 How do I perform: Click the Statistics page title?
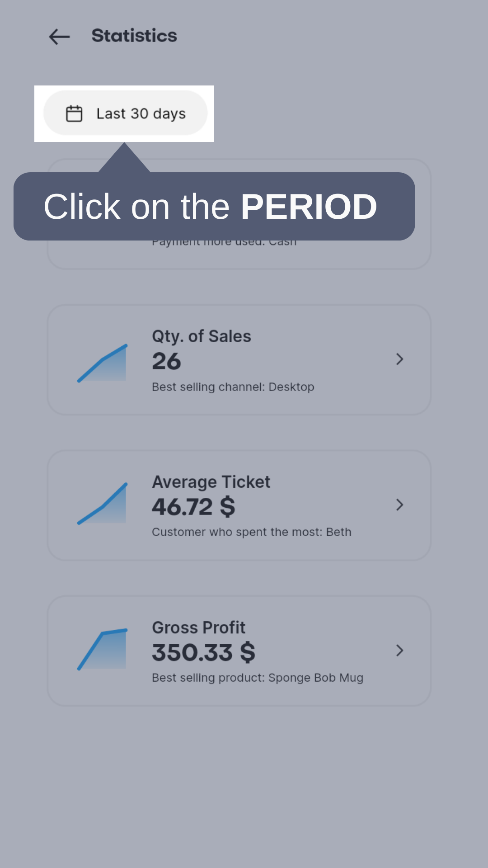[x=134, y=36]
